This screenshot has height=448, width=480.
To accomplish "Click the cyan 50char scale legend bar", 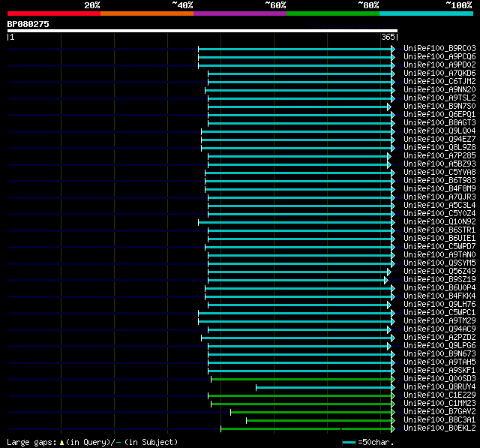I will coord(349,442).
